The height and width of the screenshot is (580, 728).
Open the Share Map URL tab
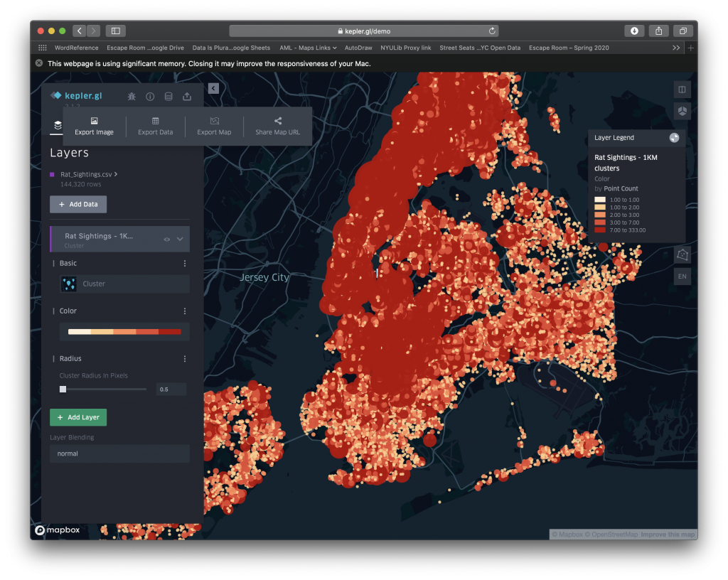click(277, 126)
